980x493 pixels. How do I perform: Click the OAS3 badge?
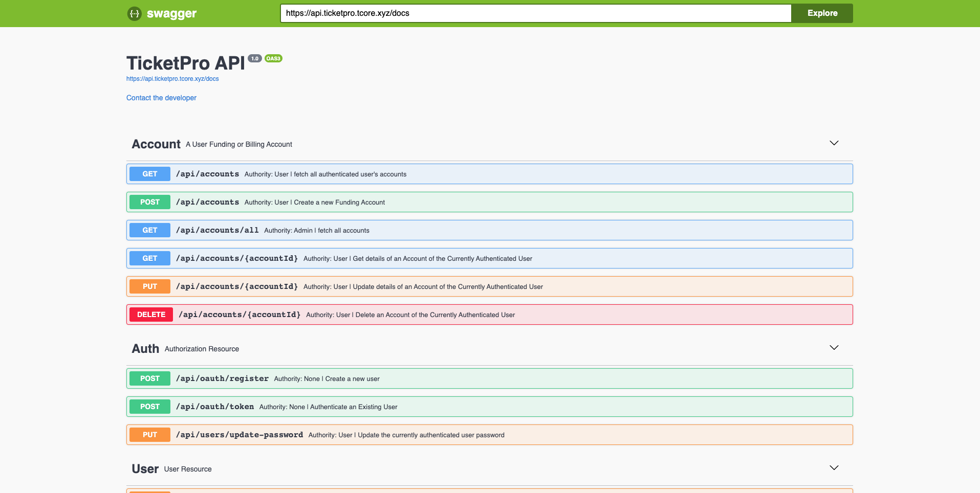[x=273, y=58]
